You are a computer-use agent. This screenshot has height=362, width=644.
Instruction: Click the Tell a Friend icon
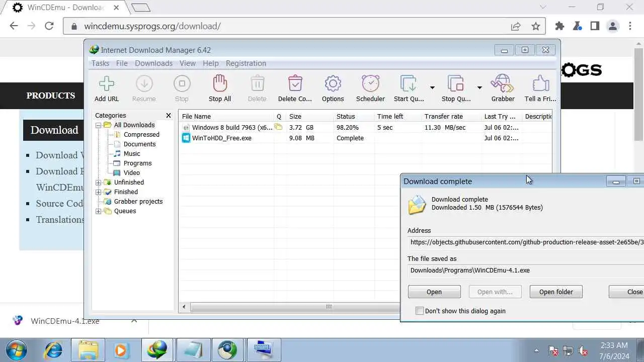(x=540, y=84)
